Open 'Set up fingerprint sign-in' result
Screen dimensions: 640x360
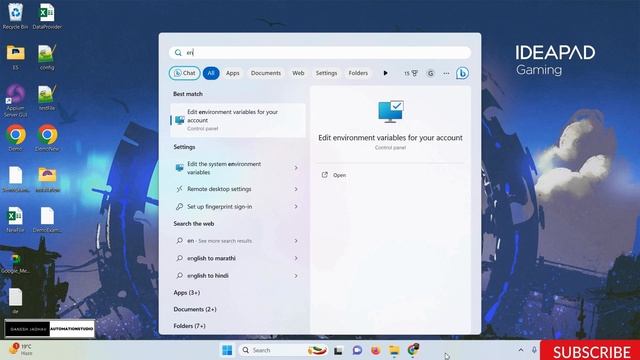point(230,207)
